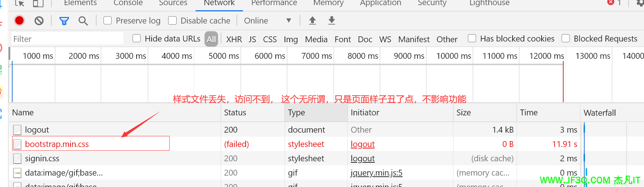Viewport: 644px width, 187px height.
Task: Filter requests by XHR type
Action: [234, 39]
